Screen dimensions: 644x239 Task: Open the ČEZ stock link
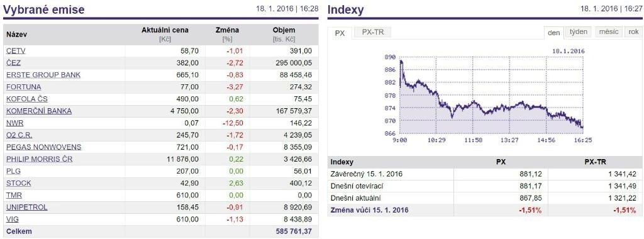14,63
